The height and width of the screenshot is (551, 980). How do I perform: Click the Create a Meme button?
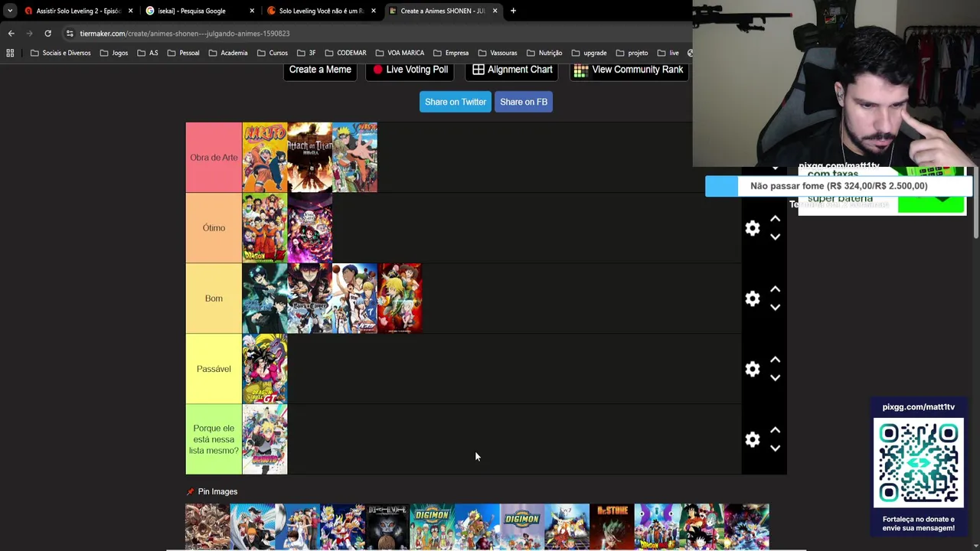click(320, 70)
